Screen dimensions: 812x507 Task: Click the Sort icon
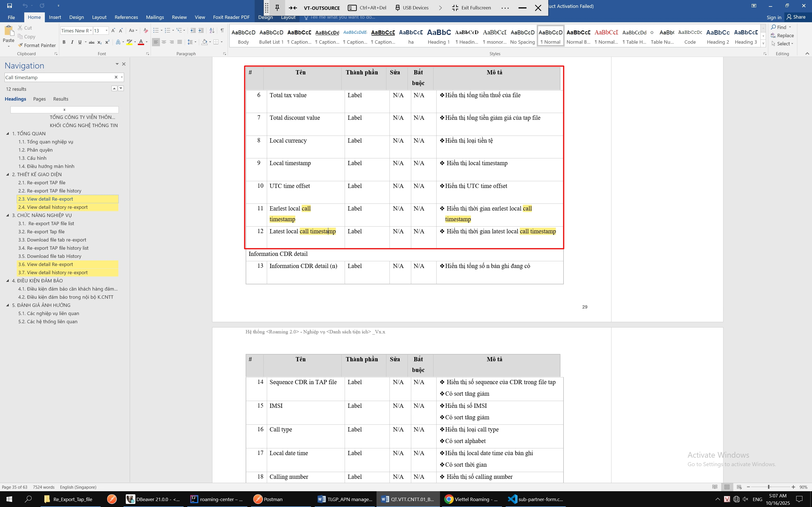click(x=212, y=30)
